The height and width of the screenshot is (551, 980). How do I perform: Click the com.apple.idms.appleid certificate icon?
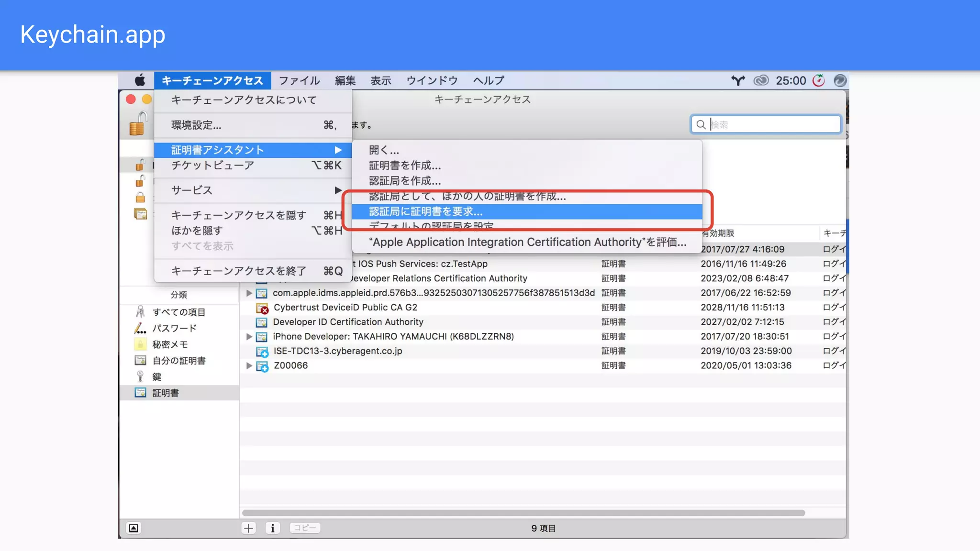[261, 293]
